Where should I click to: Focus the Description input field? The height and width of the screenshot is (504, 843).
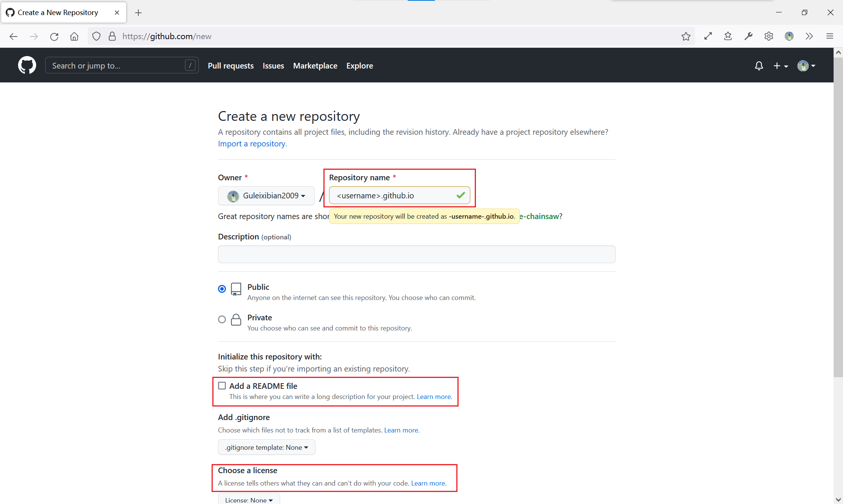pyautogui.click(x=416, y=254)
